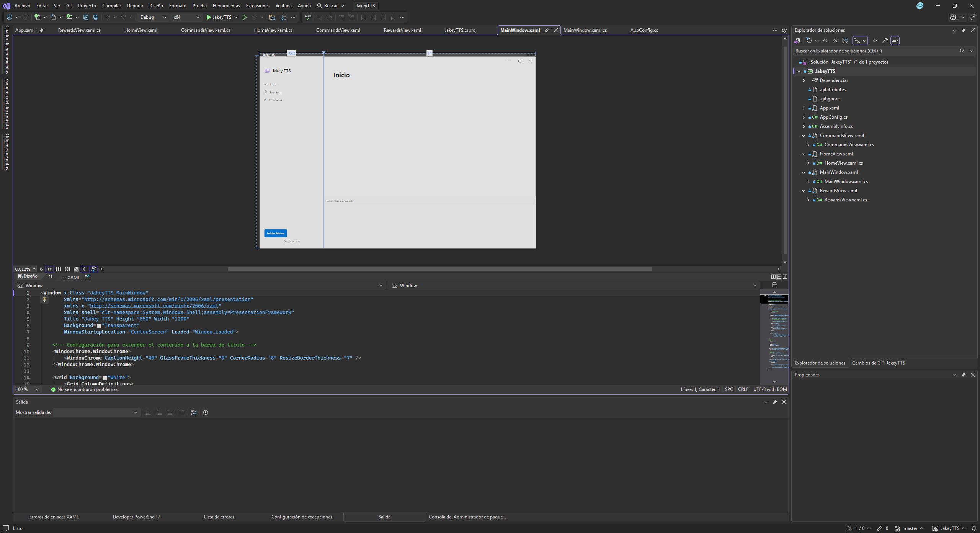Switch to Cambios de GIT: JakeyTTS

[x=878, y=363]
